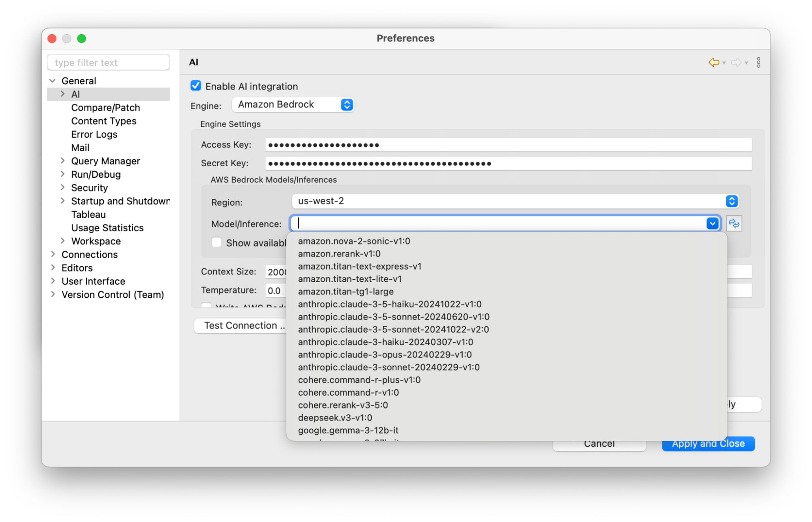Viewport: 812px width, 522px height.
Task: Open the Engine Amazon Bedrock dropdown
Action: (293, 104)
